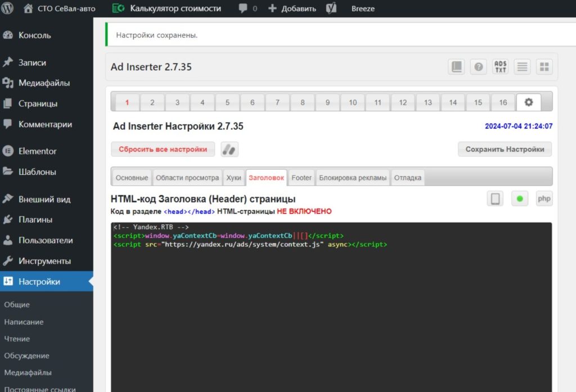Screen dimensions: 576x392
Task: Switch to the Footer tab
Action: click(301, 178)
